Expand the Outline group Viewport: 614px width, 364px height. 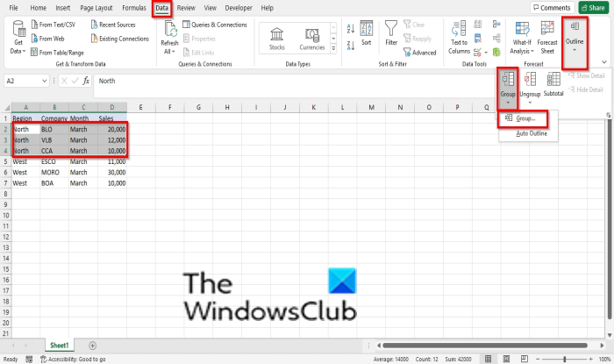pos(575,38)
